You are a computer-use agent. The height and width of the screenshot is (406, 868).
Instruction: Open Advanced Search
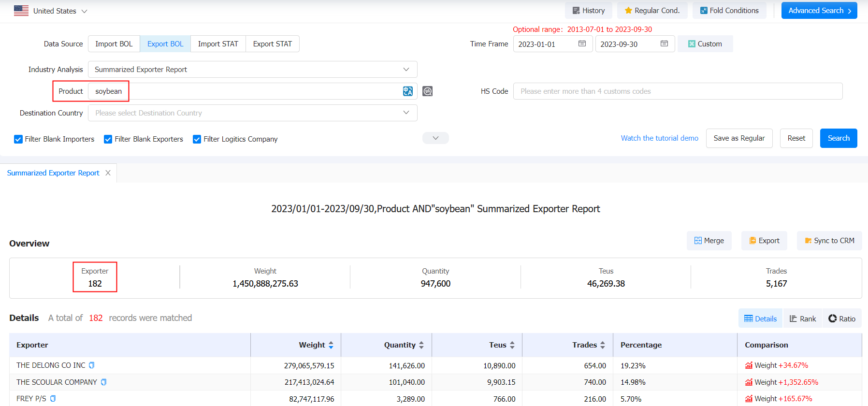coord(819,11)
